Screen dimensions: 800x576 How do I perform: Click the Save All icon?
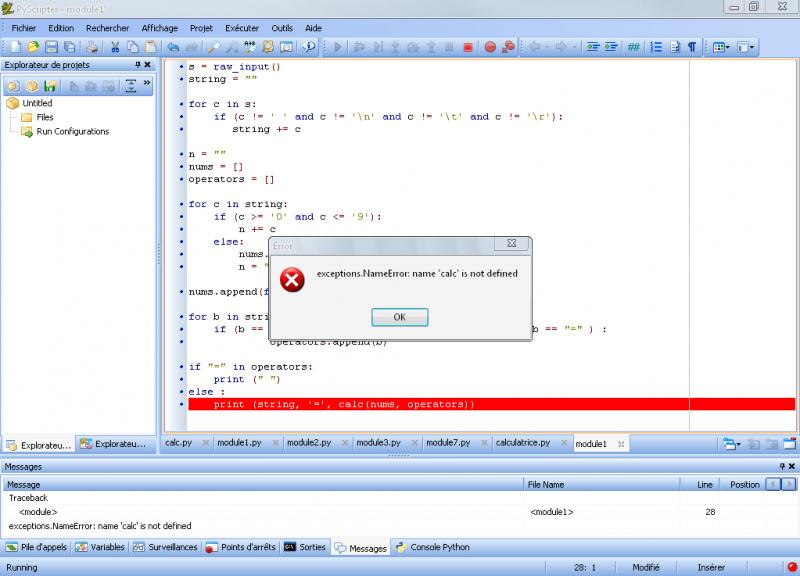click(x=69, y=47)
